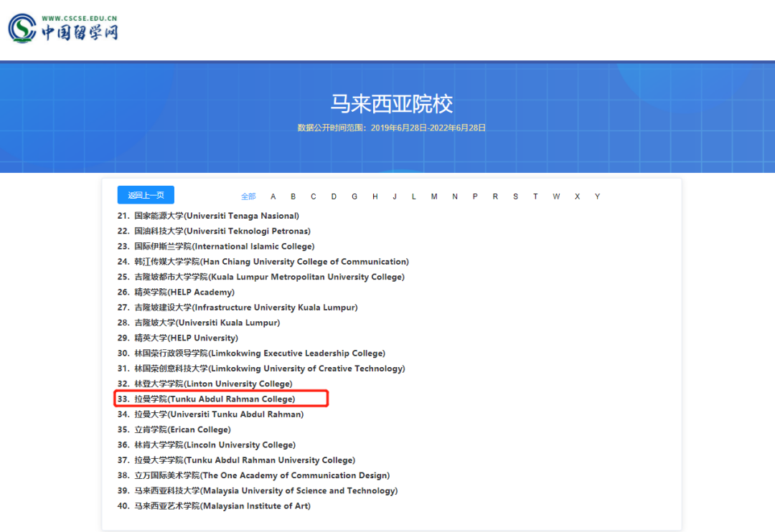Click the CSCSE site logo

point(63,28)
